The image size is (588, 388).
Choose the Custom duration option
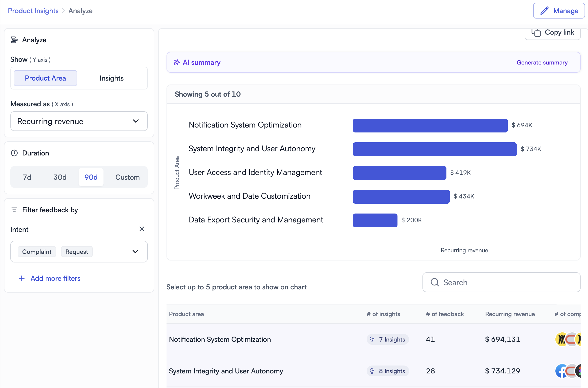click(x=127, y=177)
